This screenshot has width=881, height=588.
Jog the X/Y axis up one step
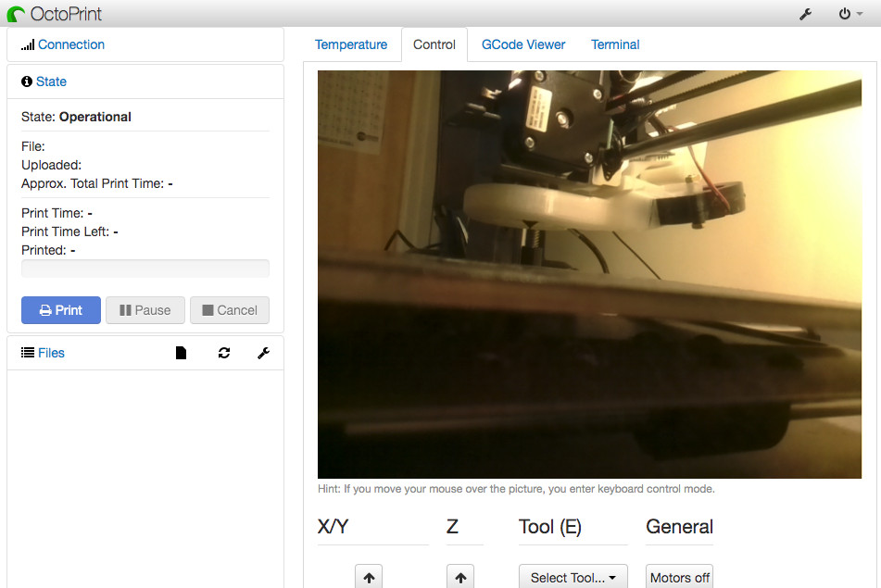368,576
